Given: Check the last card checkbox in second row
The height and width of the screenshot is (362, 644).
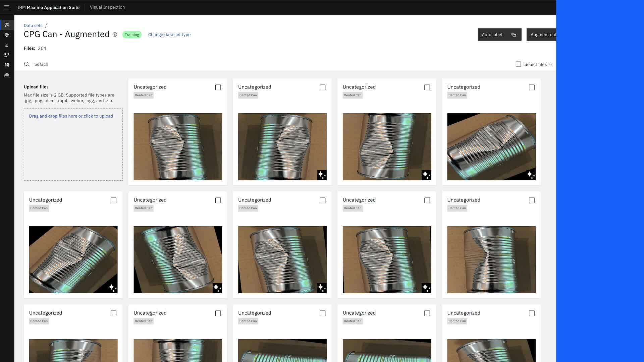Looking at the screenshot, I should click(532, 200).
